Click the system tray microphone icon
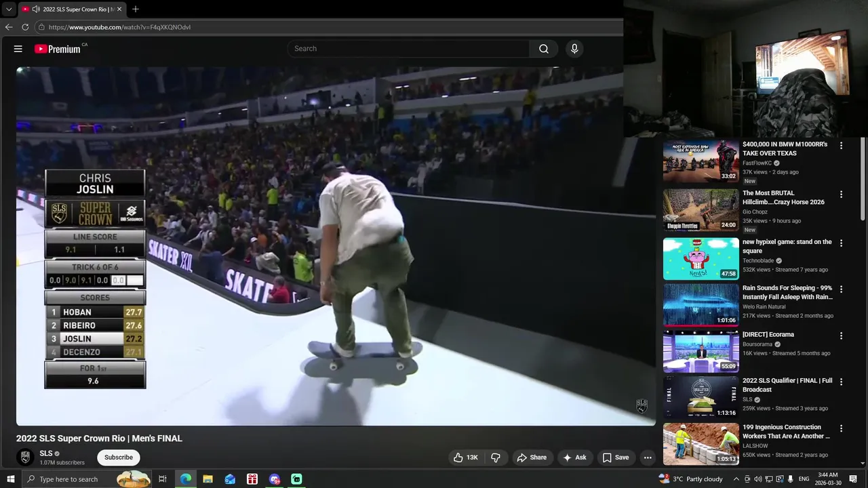Image resolution: width=868 pixels, height=488 pixels. (791, 479)
